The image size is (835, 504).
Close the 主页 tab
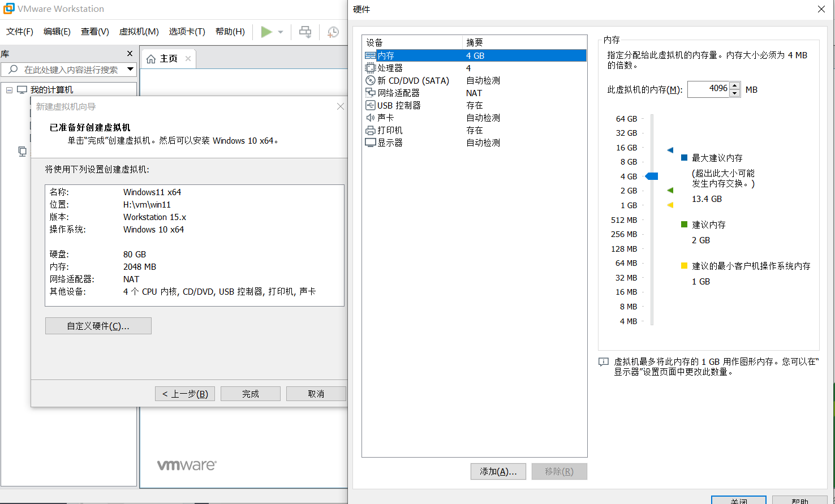point(188,58)
